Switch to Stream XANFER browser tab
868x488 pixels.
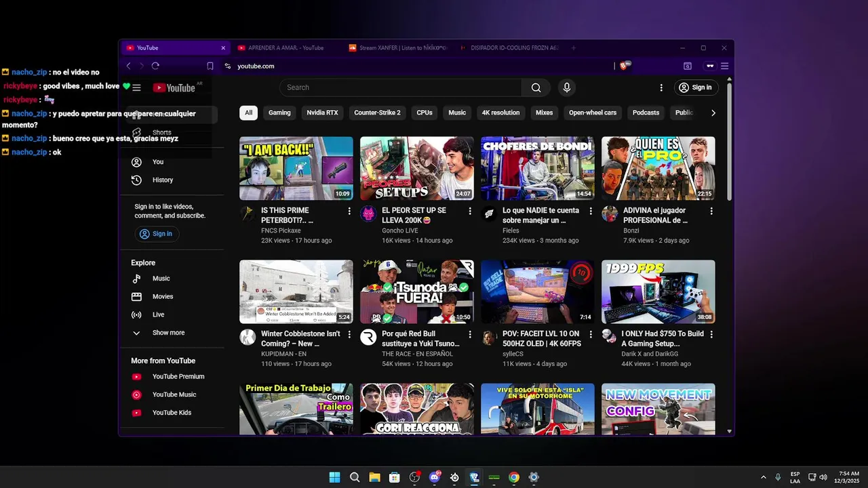pos(397,48)
